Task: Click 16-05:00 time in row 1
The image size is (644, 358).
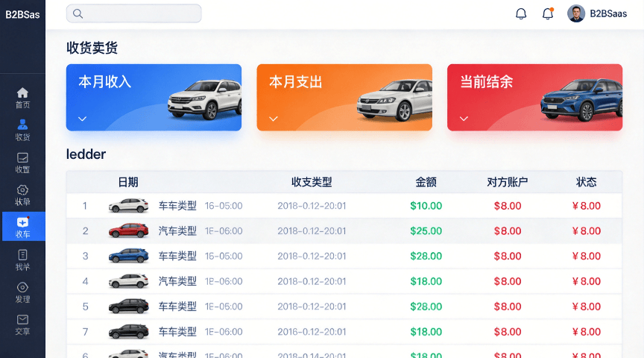Action: pyautogui.click(x=224, y=206)
